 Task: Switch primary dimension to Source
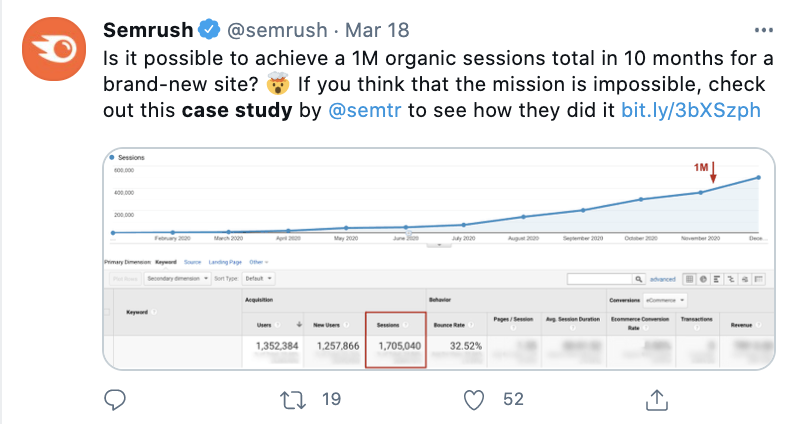(192, 262)
